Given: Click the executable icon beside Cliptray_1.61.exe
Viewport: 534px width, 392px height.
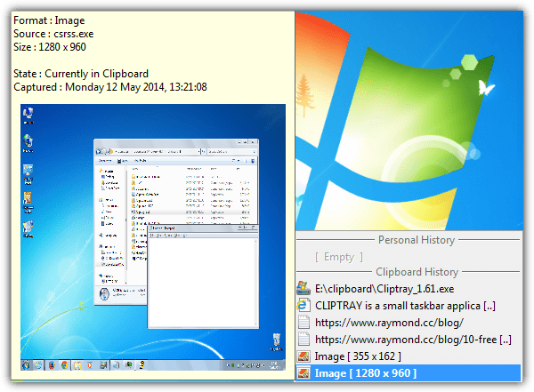Looking at the screenshot, I should click(303, 288).
